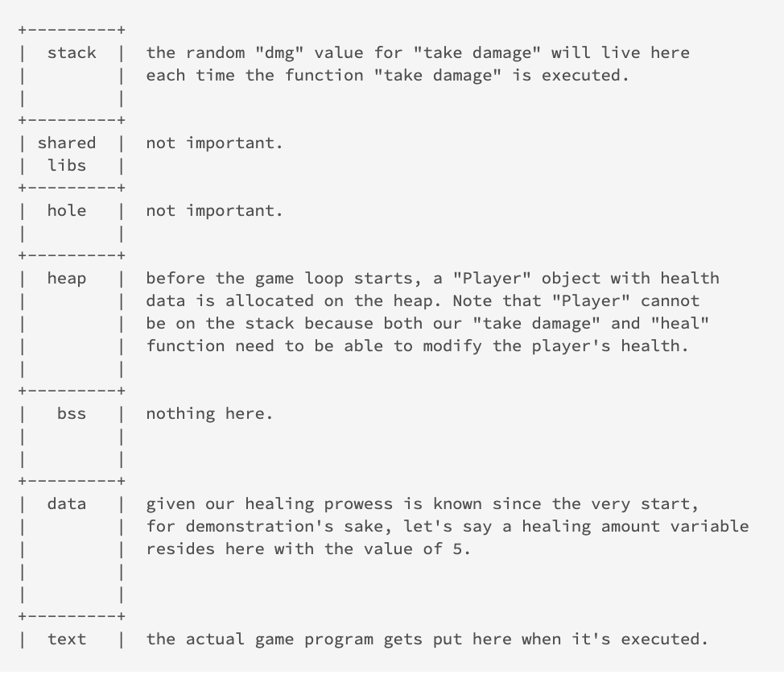Click the "text" segment label

coord(67,639)
